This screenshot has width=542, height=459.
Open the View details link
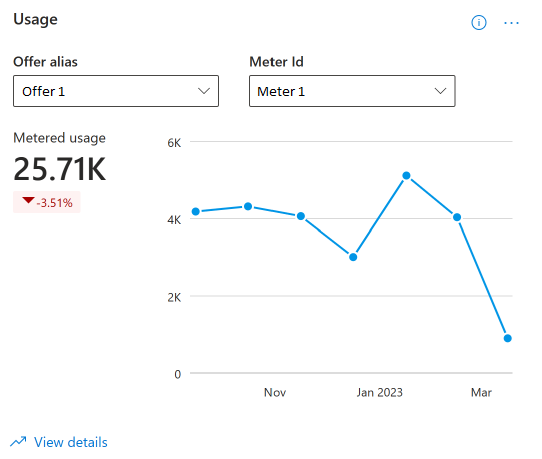(x=71, y=442)
